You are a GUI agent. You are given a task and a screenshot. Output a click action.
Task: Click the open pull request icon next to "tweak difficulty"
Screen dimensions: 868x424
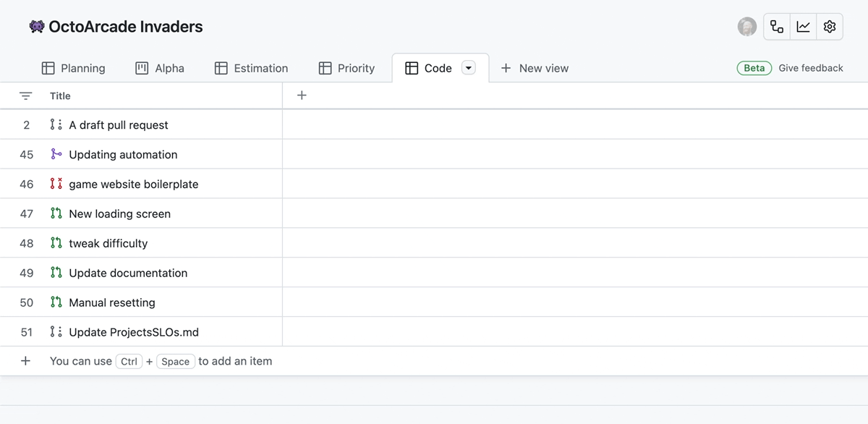(56, 243)
